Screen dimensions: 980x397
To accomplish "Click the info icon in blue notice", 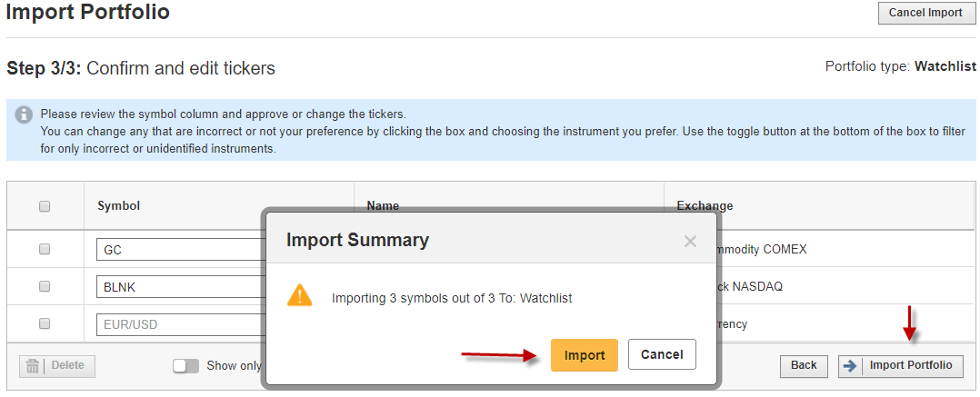I will tap(24, 115).
